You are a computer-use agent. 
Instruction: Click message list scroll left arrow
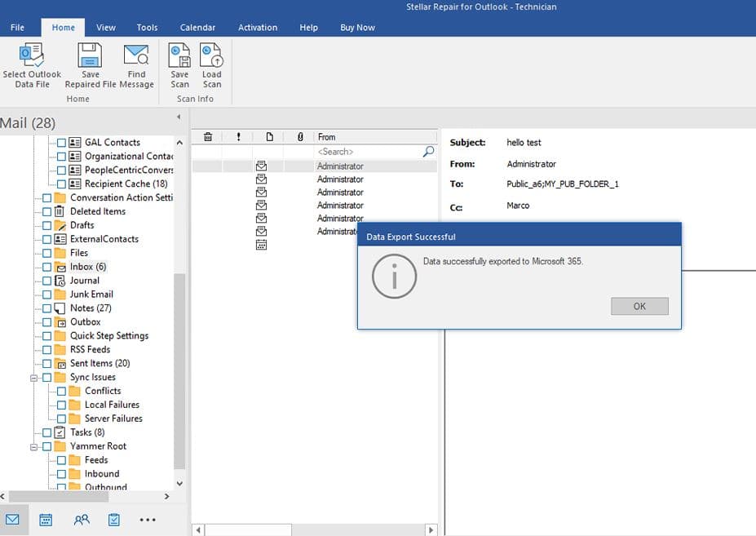click(x=198, y=529)
